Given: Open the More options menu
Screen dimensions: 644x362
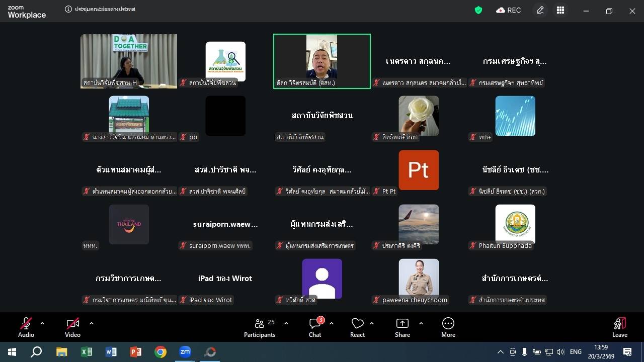Looking at the screenshot, I should tap(448, 327).
